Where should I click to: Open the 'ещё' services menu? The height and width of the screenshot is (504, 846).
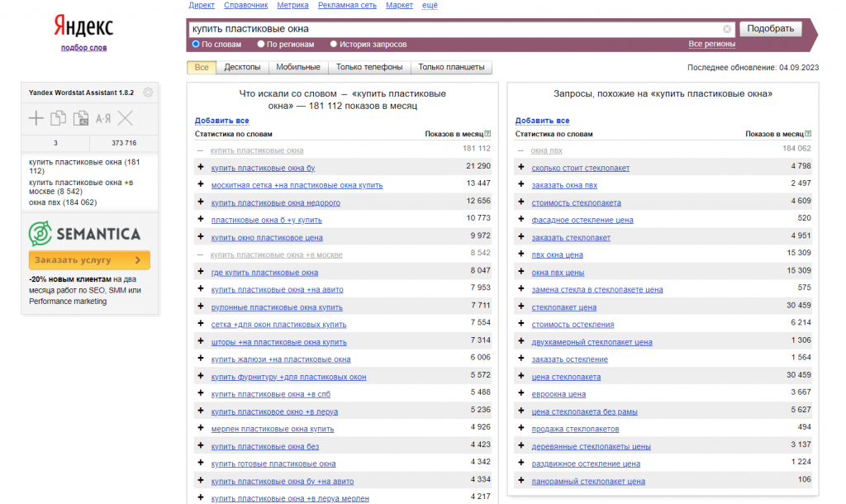click(x=430, y=5)
